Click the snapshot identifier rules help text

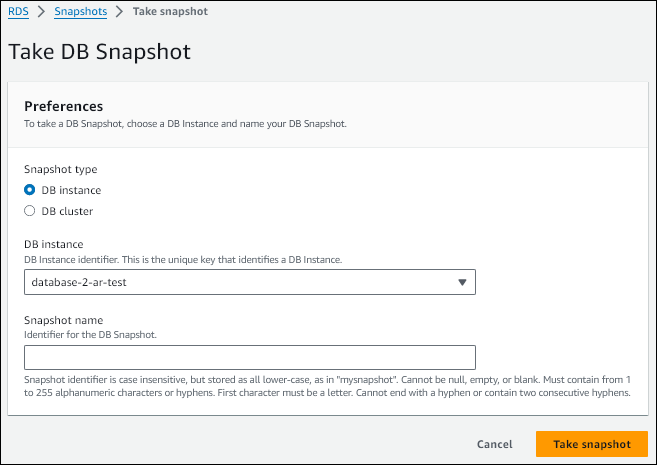tap(326, 387)
